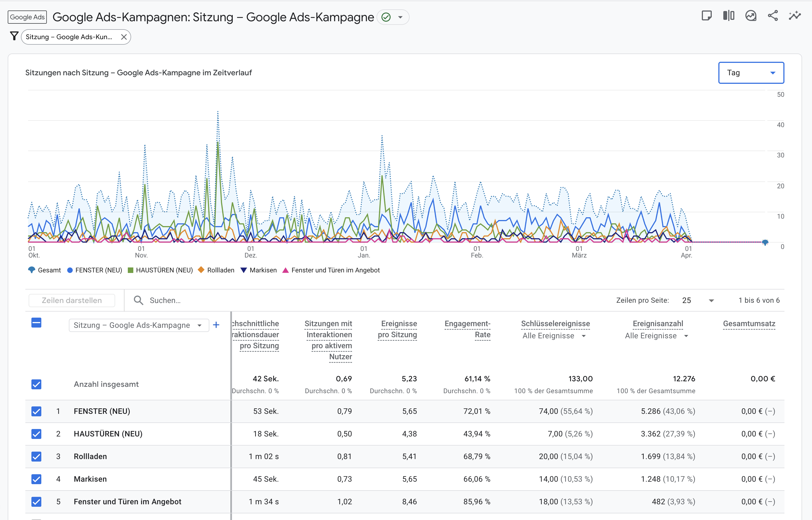812x520 pixels.
Task: Share this report via the share icon
Action: click(773, 15)
